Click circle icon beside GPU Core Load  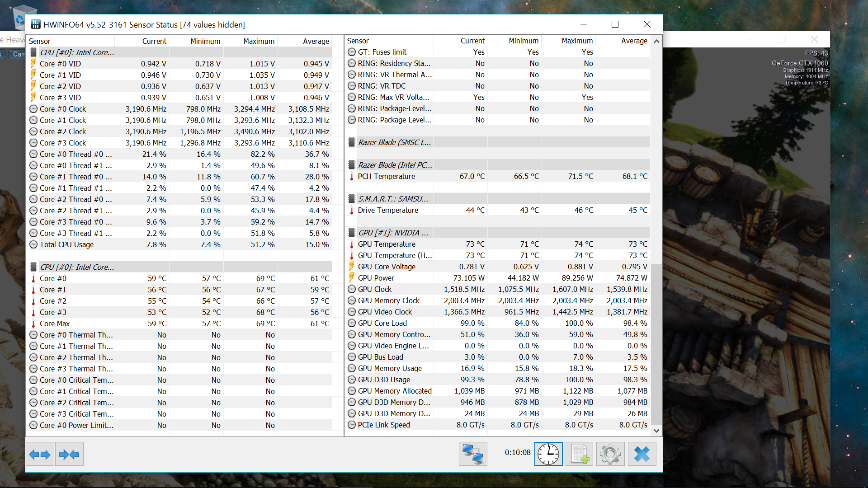(352, 323)
